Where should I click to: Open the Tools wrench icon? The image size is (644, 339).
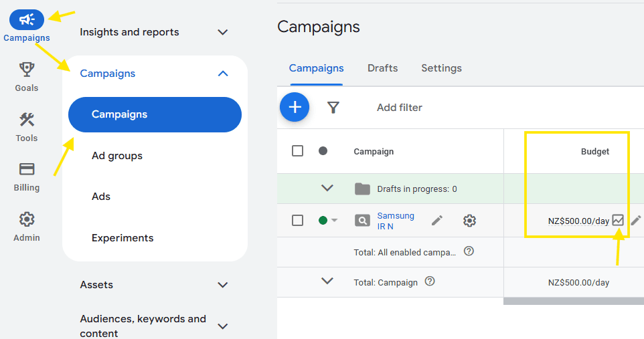[x=27, y=120]
